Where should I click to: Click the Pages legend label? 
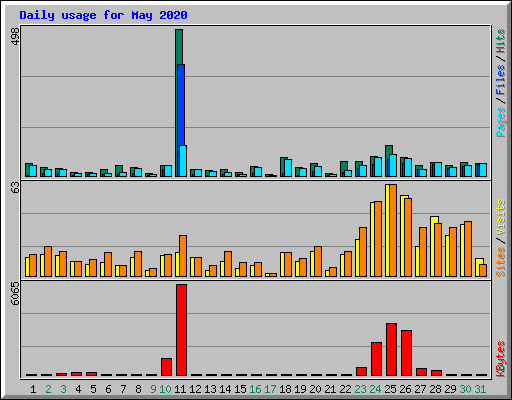(x=500, y=122)
